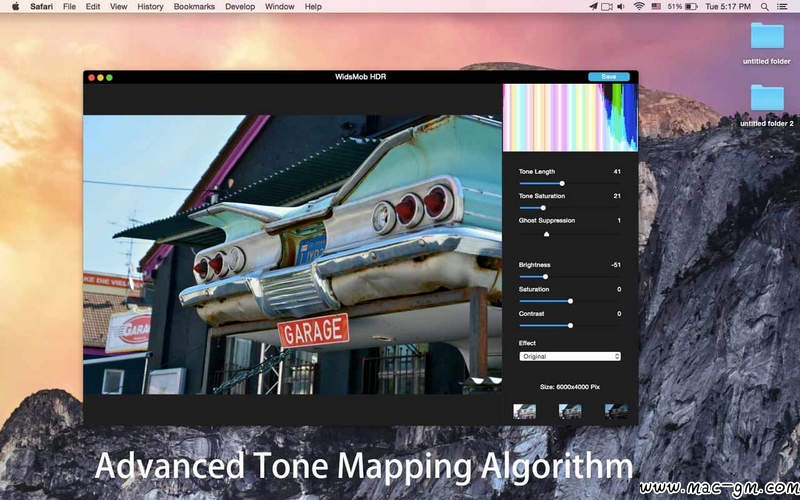
Task: Open the History menu
Action: [x=150, y=7]
